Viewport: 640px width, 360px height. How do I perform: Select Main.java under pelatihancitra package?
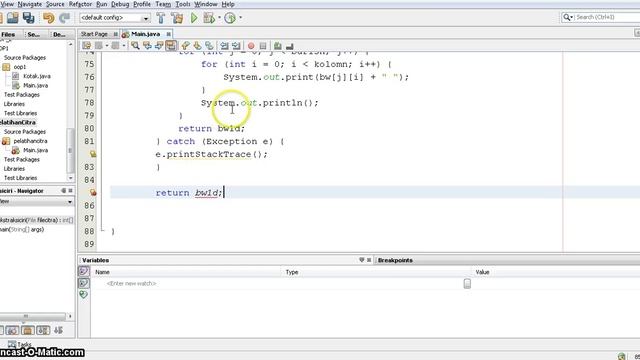(36, 150)
